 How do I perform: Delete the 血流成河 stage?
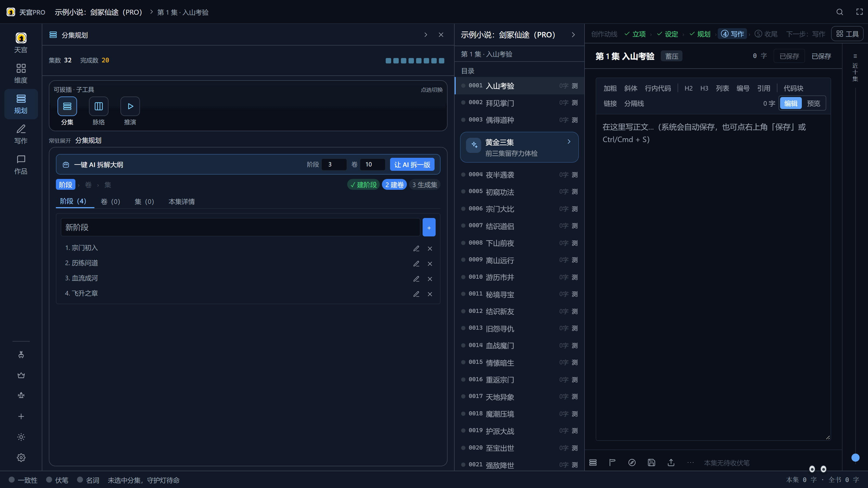[430, 279]
